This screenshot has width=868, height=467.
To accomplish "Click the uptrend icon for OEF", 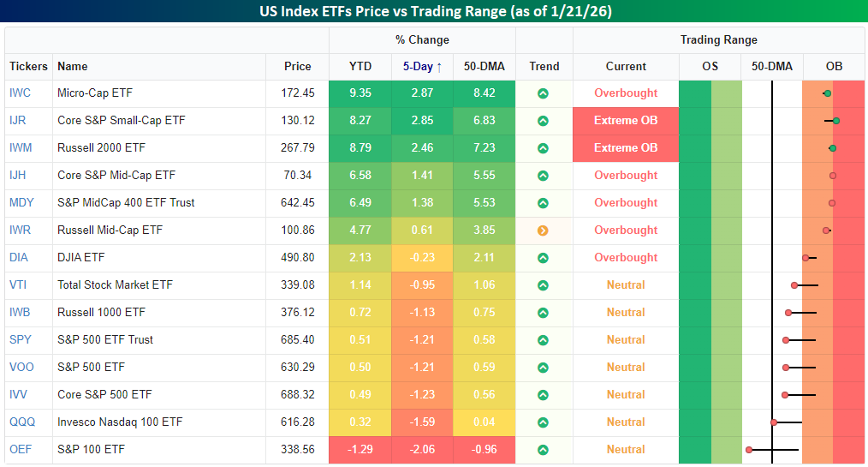I will 543,450.
